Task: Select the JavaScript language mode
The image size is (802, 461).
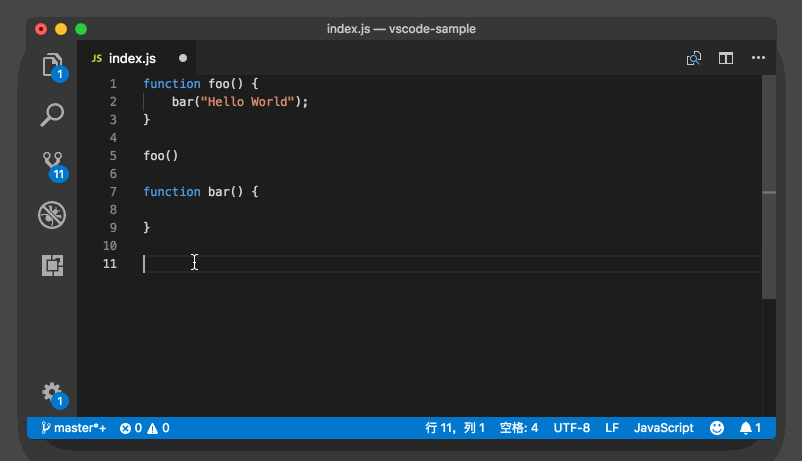Action: 663,428
